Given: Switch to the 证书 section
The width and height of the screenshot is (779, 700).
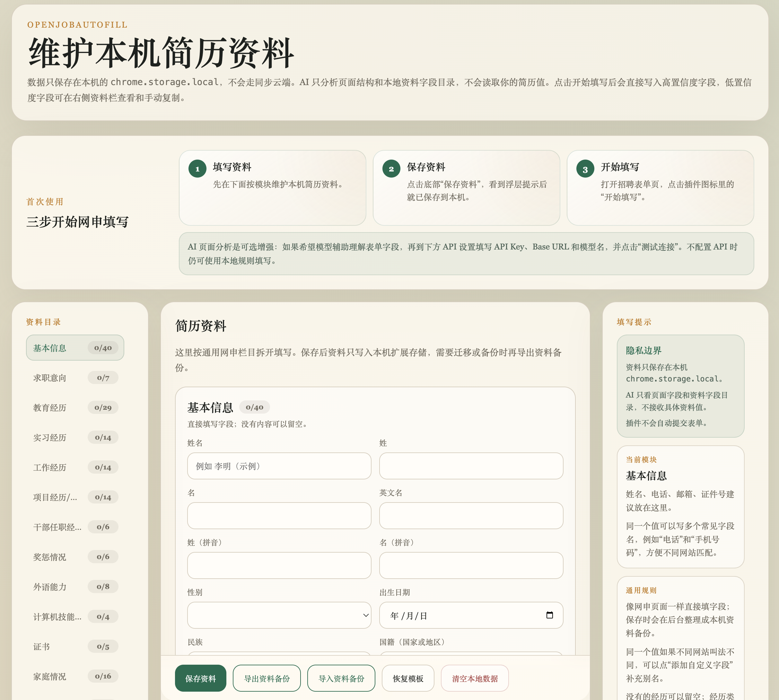Looking at the screenshot, I should pos(75,647).
